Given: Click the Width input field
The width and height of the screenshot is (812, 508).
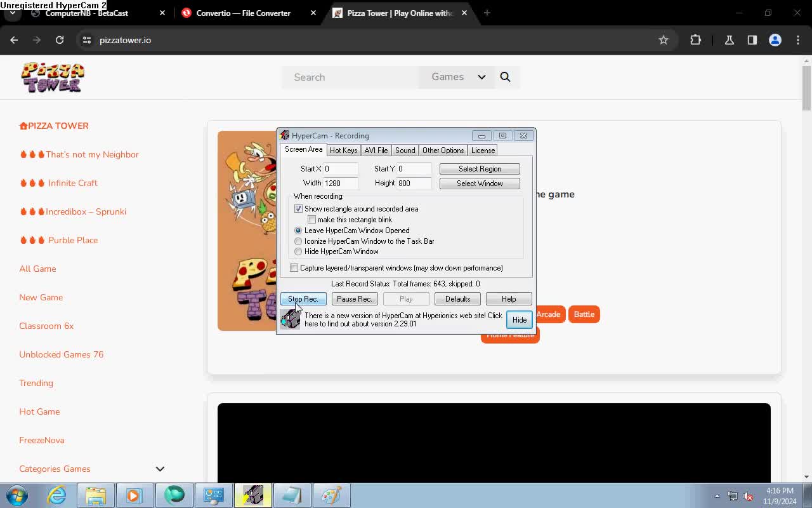Looking at the screenshot, I should tap(341, 183).
